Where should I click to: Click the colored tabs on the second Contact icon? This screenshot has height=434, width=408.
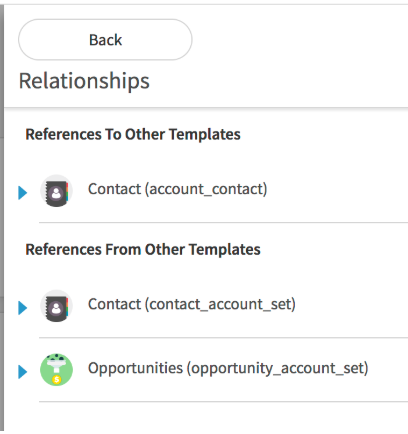67,307
